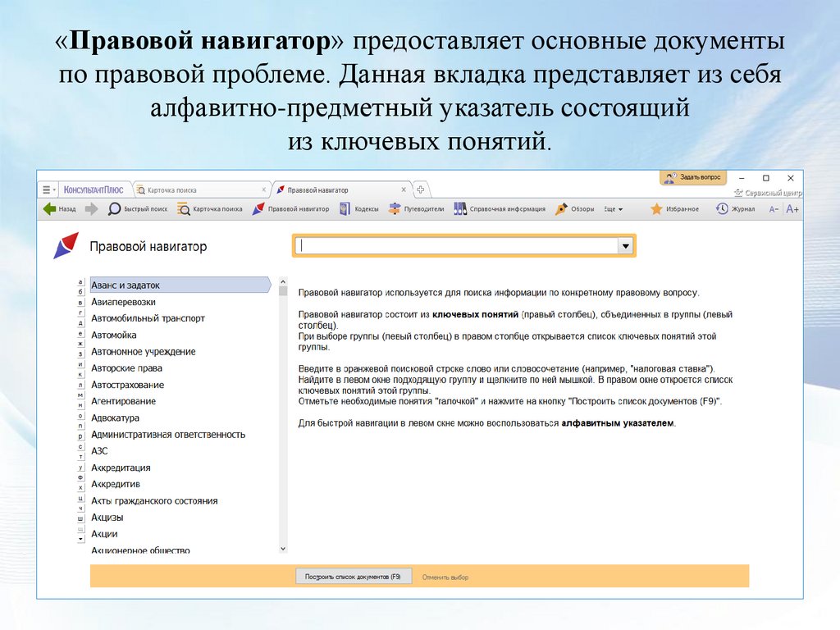Open Обзоры from the toolbar
This screenshot has width=840, height=630.
(x=574, y=209)
